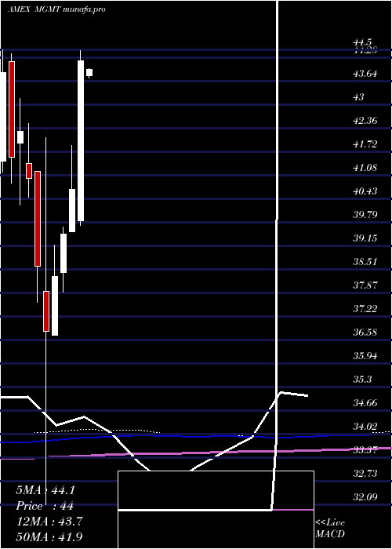Viewport: 392px width, 549px height.
Task: Click the Live MACD label
Action: point(330,528)
